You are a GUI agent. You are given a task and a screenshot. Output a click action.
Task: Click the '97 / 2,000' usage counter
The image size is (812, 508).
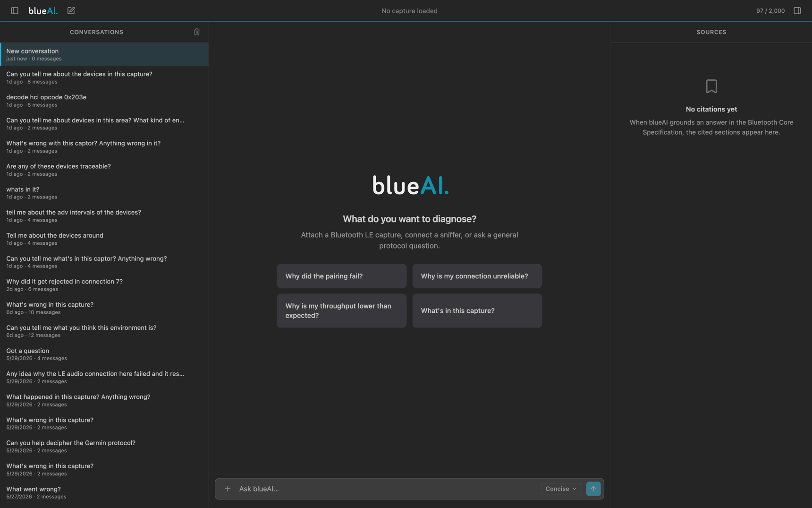click(770, 11)
